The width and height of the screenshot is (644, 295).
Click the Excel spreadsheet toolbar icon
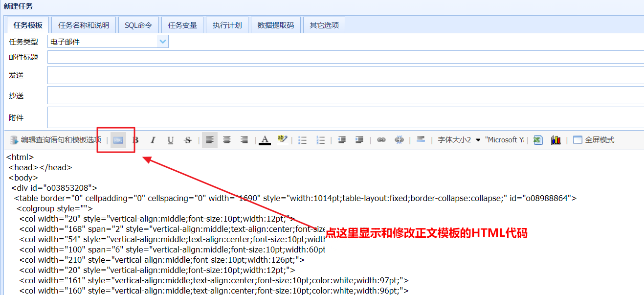click(538, 140)
